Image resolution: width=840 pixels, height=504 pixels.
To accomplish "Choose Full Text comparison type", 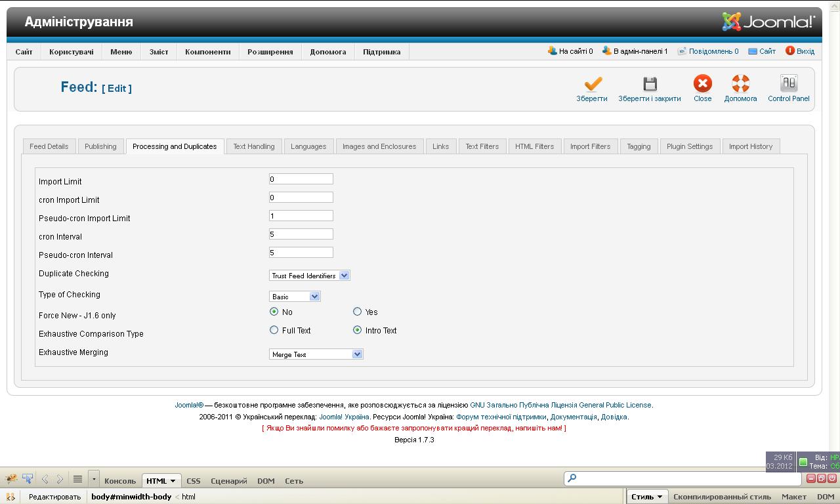I will pyautogui.click(x=274, y=330).
